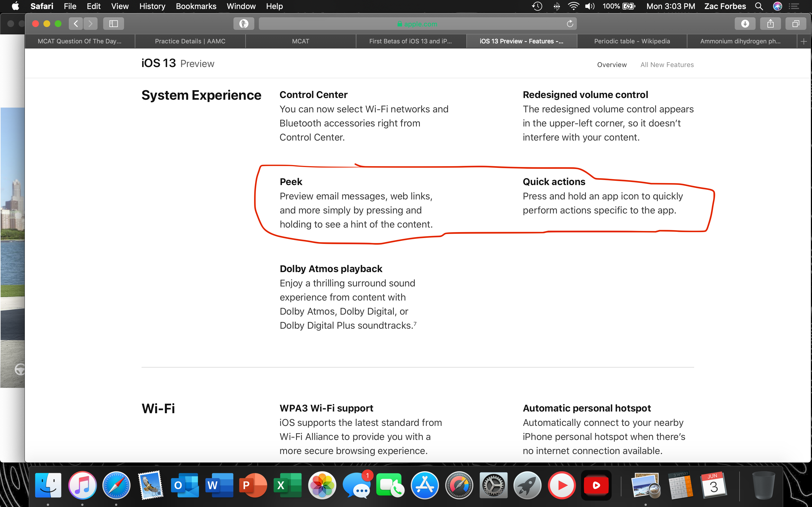Screen dimensions: 812x507
Task: Open the Bookmarks menu
Action: pos(196,6)
